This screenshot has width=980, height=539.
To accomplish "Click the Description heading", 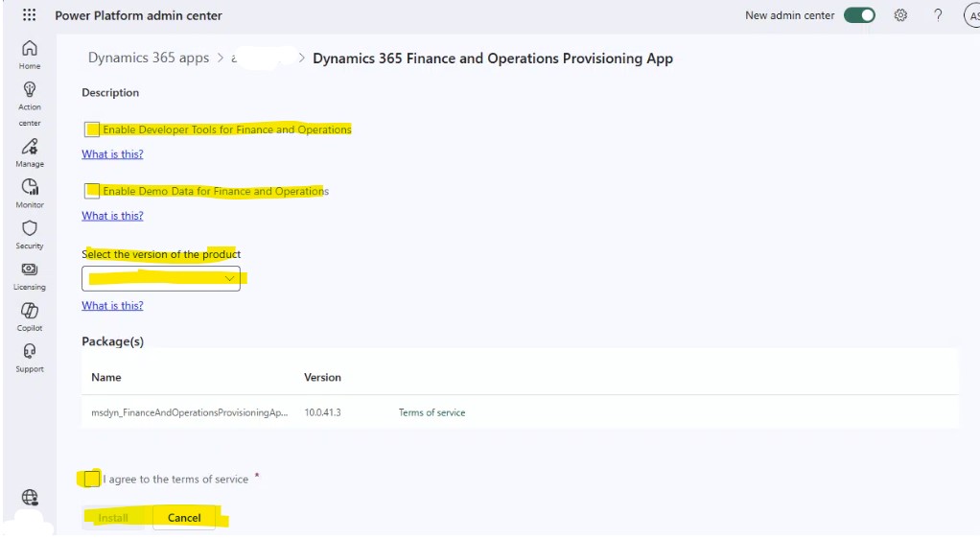I will coord(110,92).
